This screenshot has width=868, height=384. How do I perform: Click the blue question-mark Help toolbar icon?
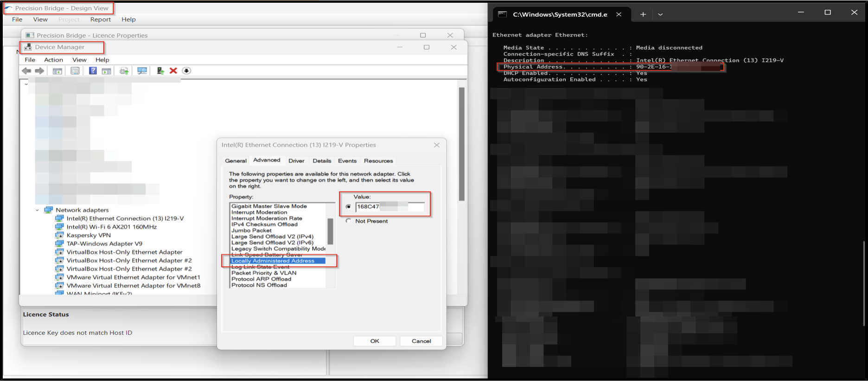[93, 70]
